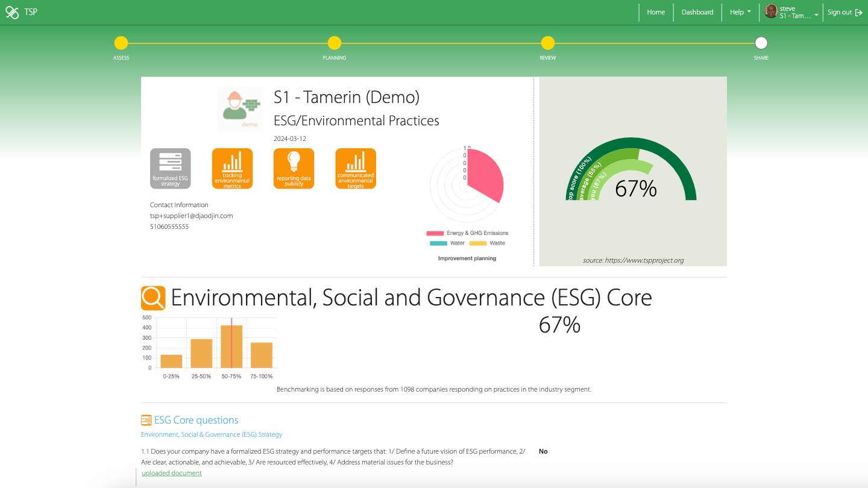Click the orange magnifier ESG Core icon
This screenshot has height=488, width=868.
coord(153,298)
